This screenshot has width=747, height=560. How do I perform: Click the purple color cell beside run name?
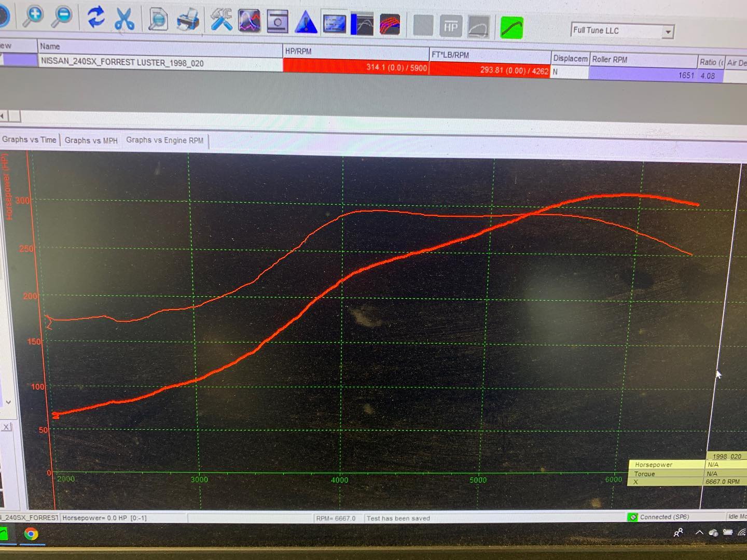(20, 60)
